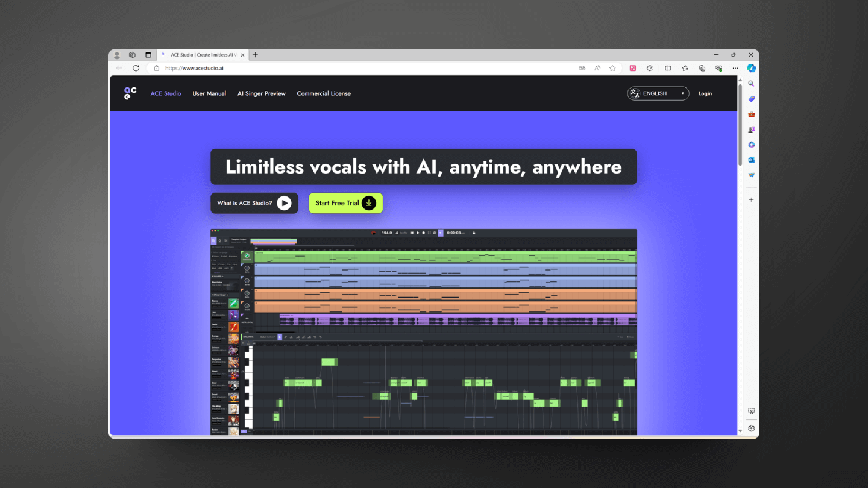The width and height of the screenshot is (868, 488).
Task: Open the sidebar Search icon
Action: [751, 84]
